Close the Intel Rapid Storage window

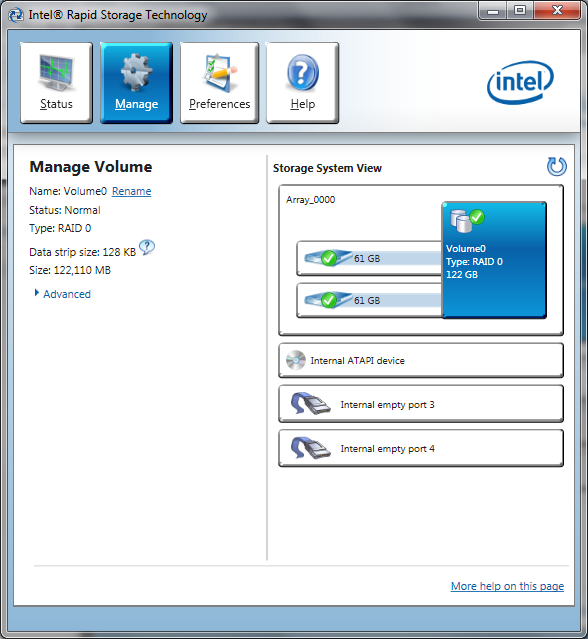tap(557, 11)
